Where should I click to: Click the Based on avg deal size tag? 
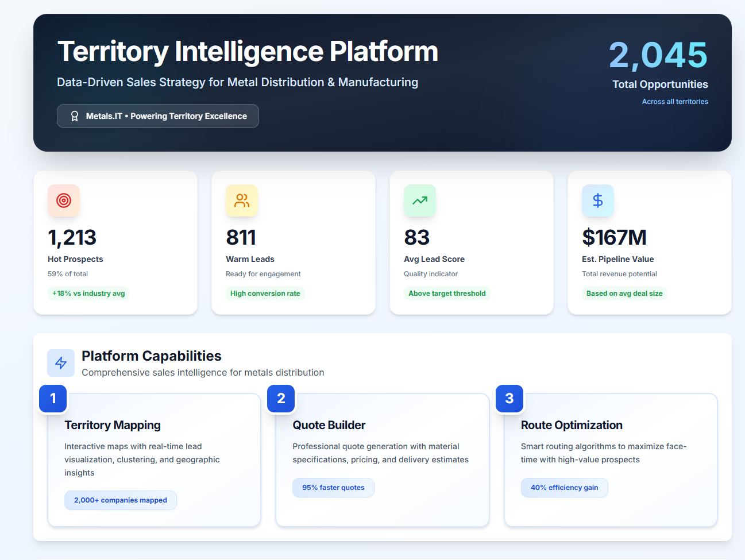tap(624, 293)
